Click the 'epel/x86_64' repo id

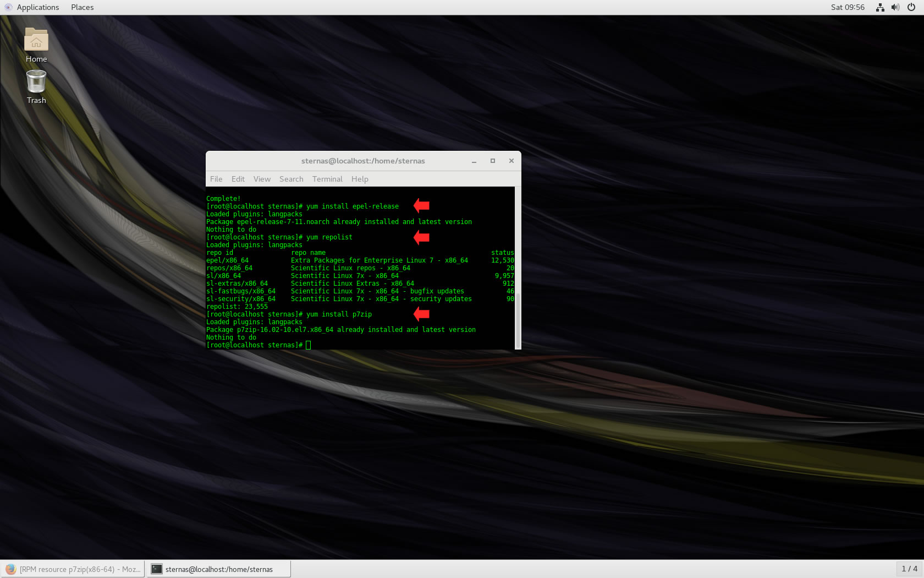point(227,260)
